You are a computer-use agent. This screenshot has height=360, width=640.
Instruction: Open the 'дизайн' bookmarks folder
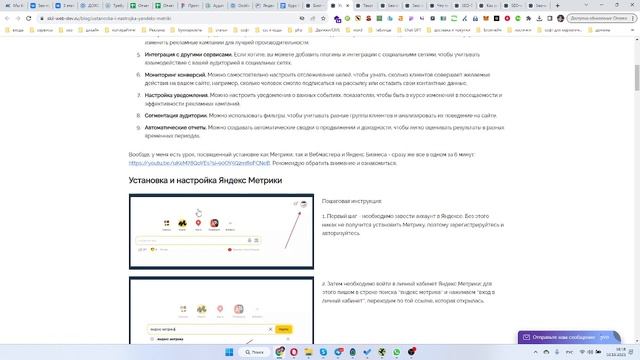tap(89, 30)
